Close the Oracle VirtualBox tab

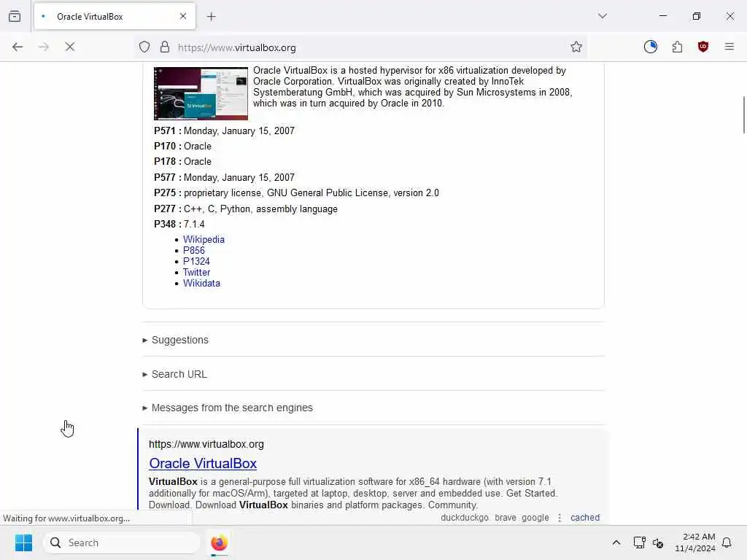pos(183,16)
